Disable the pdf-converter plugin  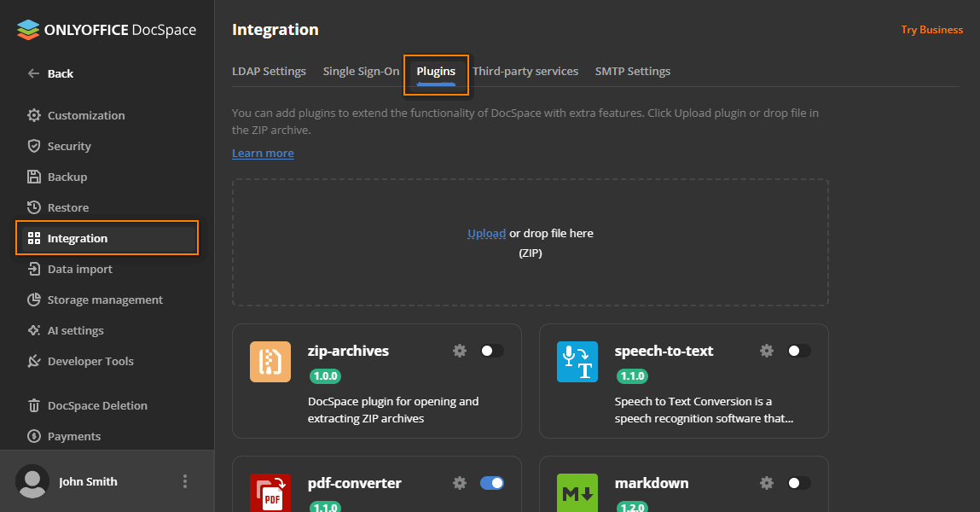(492, 482)
